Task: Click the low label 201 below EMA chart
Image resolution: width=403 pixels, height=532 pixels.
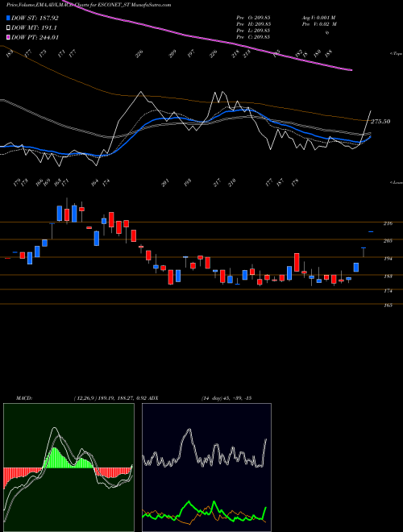Action: [165, 184]
